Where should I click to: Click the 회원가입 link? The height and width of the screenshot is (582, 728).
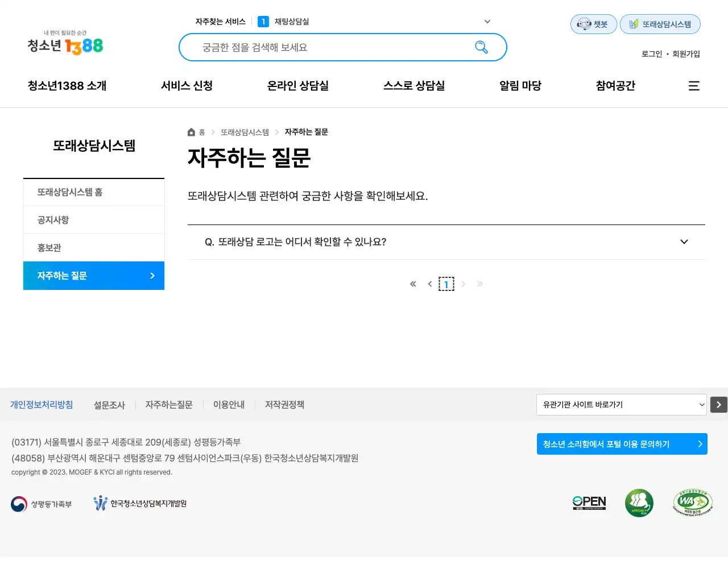click(x=686, y=54)
